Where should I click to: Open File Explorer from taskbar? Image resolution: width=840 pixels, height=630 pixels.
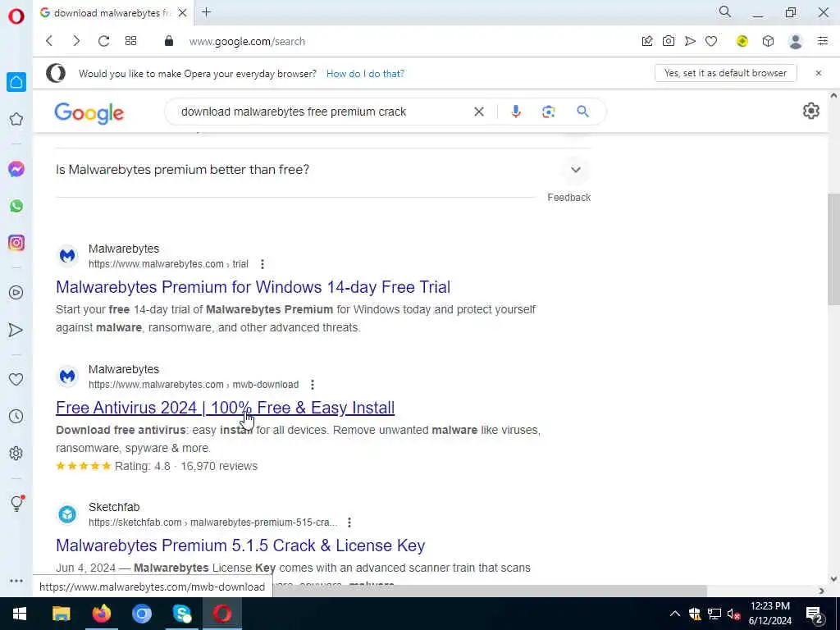[61, 614]
